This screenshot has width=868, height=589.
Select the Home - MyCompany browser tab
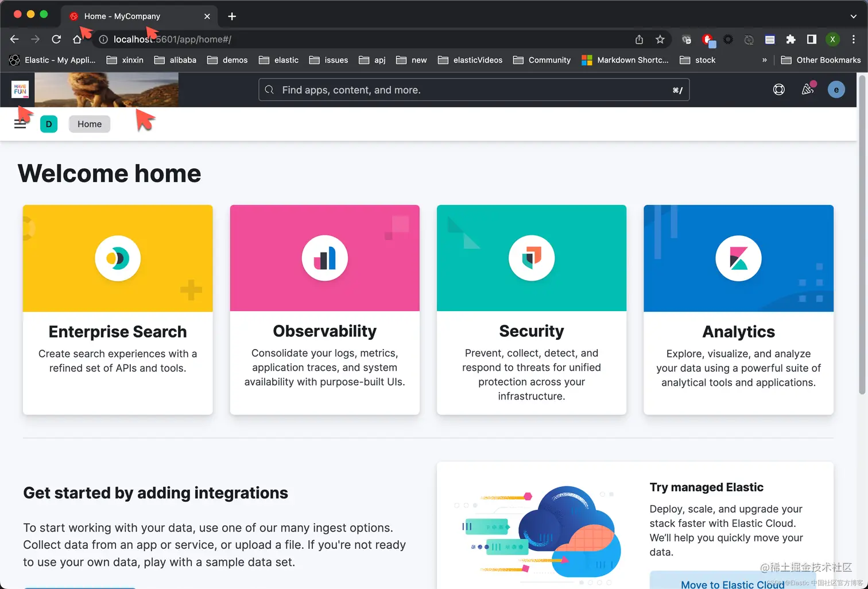tap(138, 16)
